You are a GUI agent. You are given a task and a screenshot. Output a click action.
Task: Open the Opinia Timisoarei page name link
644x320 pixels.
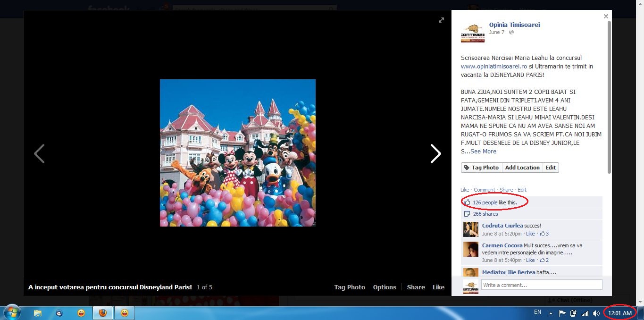pos(514,25)
